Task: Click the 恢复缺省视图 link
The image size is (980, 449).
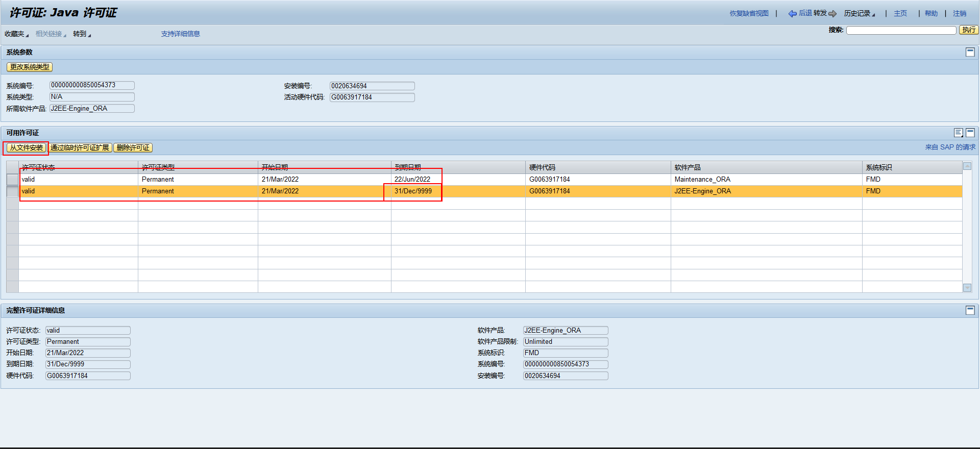Action: [x=749, y=13]
